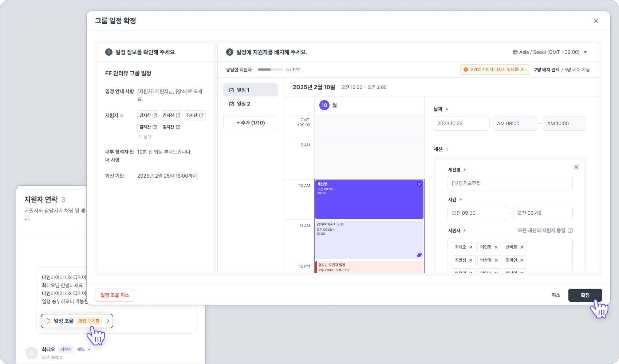Click the 확정 대기중 status badge
This screenshot has width=619, height=364.
point(89,321)
